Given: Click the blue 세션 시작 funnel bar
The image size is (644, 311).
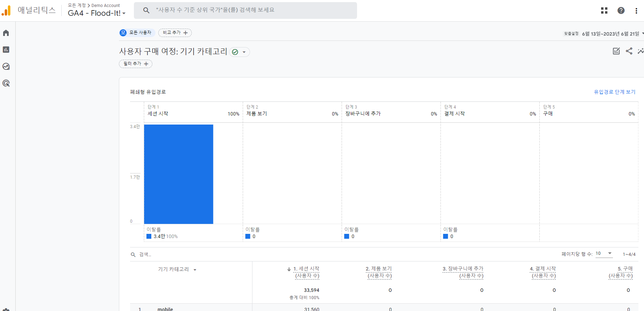Looking at the screenshot, I should tap(179, 174).
